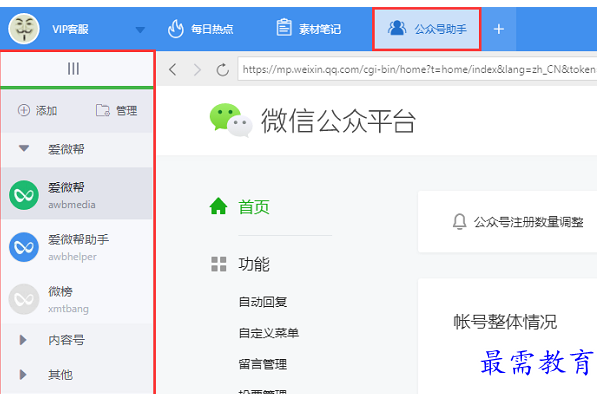
Task: Click the WeChat chat-bubbles logo
Action: [x=231, y=120]
